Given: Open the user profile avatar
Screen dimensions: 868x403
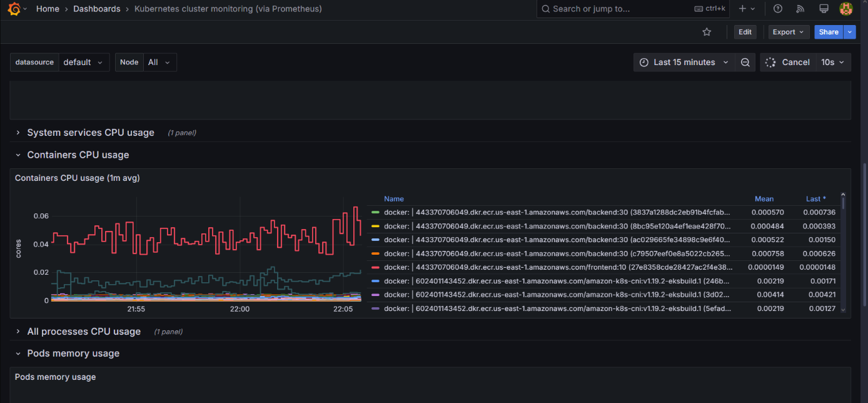Looking at the screenshot, I should (846, 9).
